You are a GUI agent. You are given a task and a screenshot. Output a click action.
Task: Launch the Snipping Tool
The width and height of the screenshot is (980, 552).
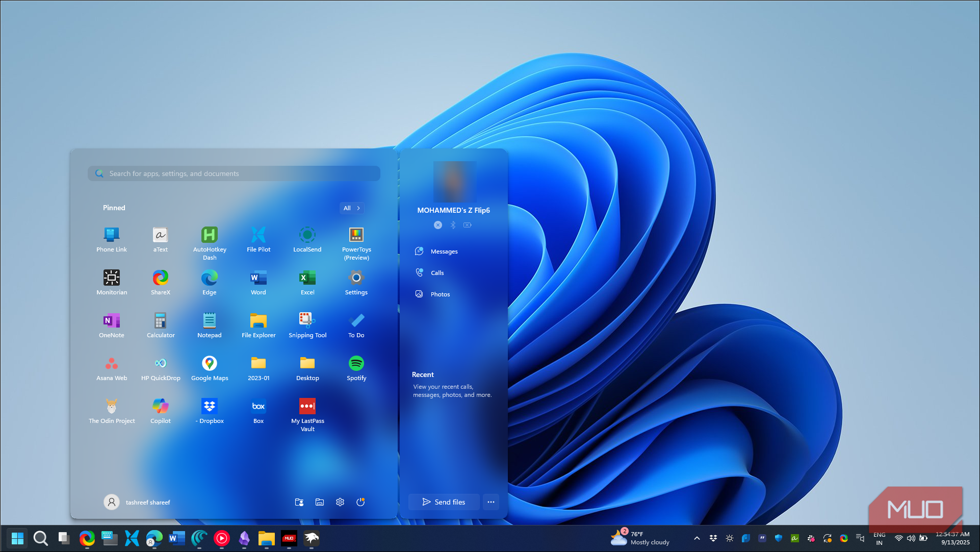pyautogui.click(x=307, y=325)
